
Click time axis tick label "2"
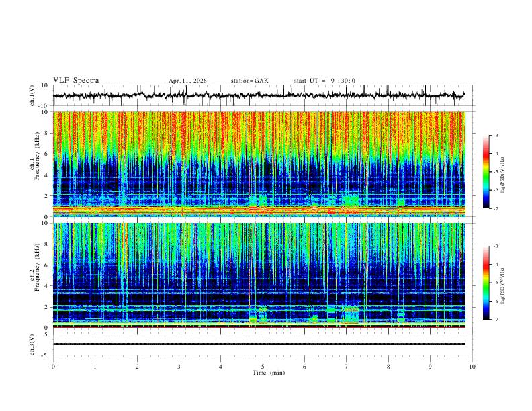click(x=137, y=367)
